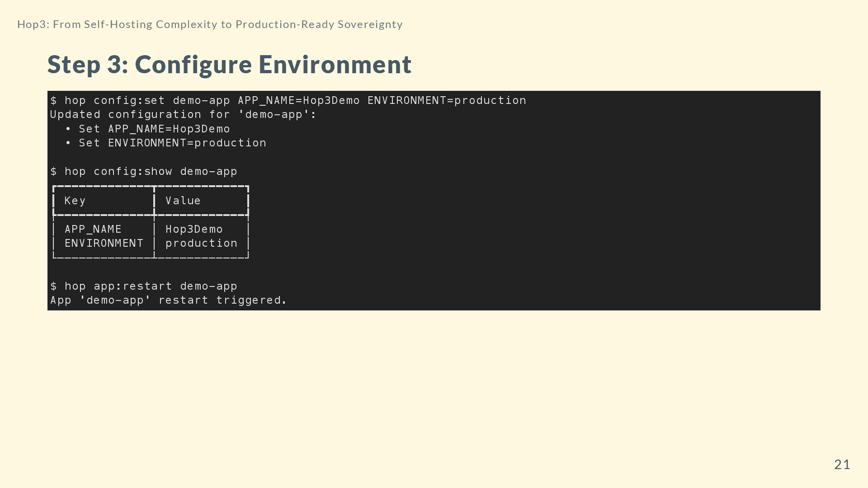Click 'APP_NAME=Hop3Demo' argument in first command
This screenshot has height=488, width=868.
click(299, 100)
